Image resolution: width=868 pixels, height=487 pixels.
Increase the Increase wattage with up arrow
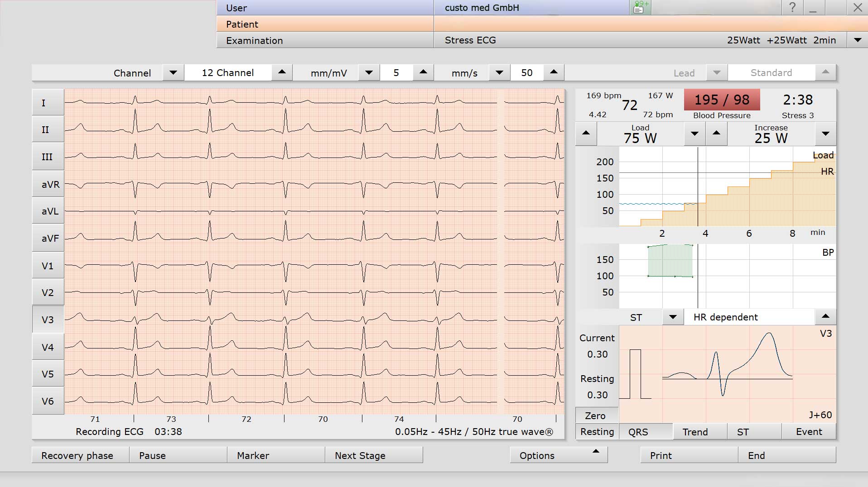click(x=716, y=134)
